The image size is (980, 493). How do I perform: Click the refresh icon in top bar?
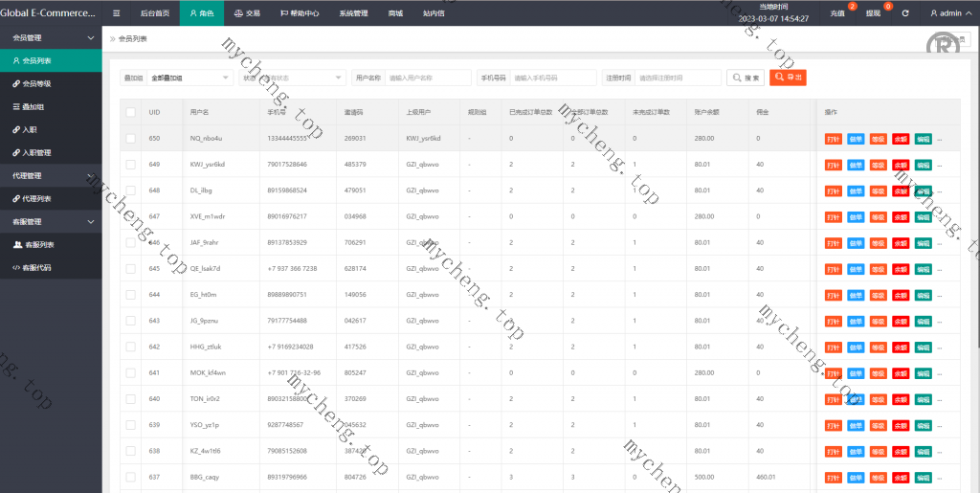click(x=905, y=13)
